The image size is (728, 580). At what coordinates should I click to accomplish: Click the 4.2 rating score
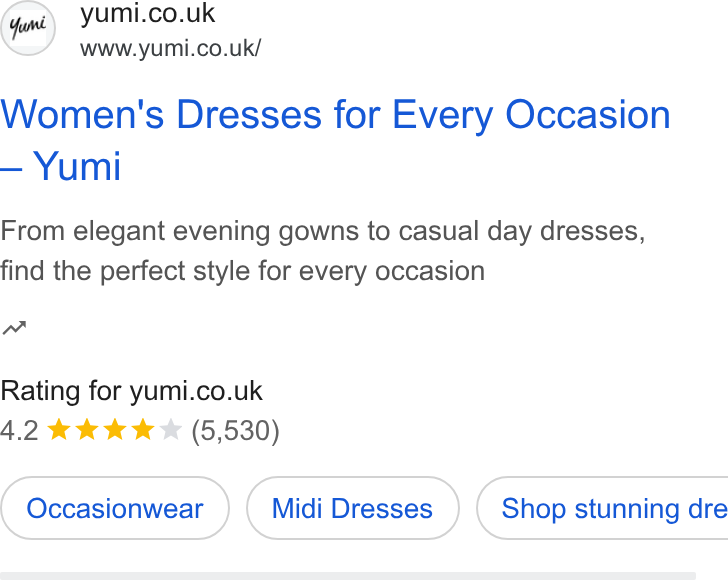[19, 430]
